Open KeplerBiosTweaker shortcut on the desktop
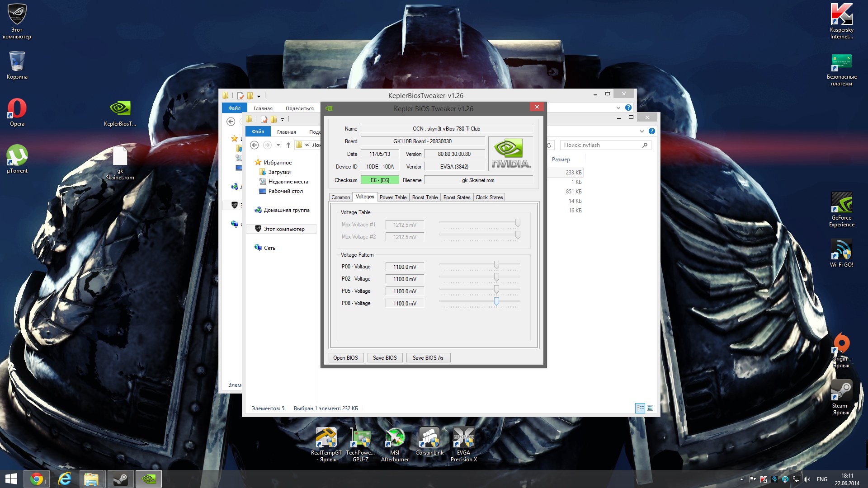The width and height of the screenshot is (868, 488). (x=120, y=109)
